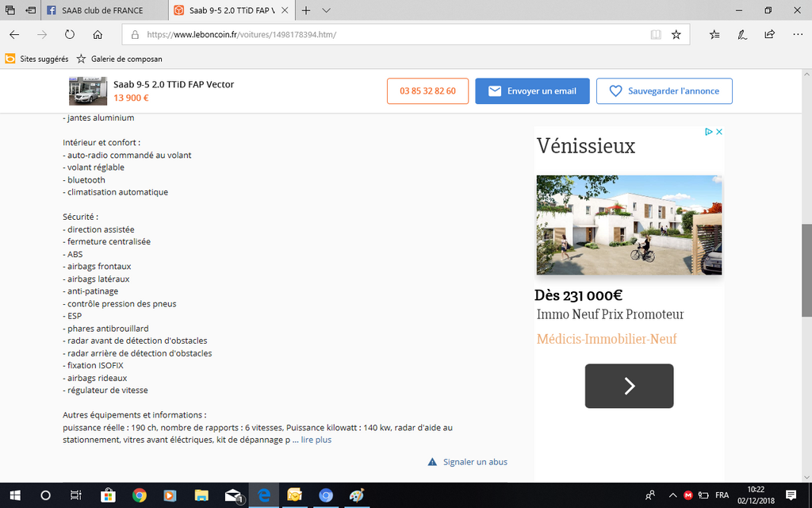
Task: Close the Saab 9-5 browser tab
Action: (x=285, y=10)
